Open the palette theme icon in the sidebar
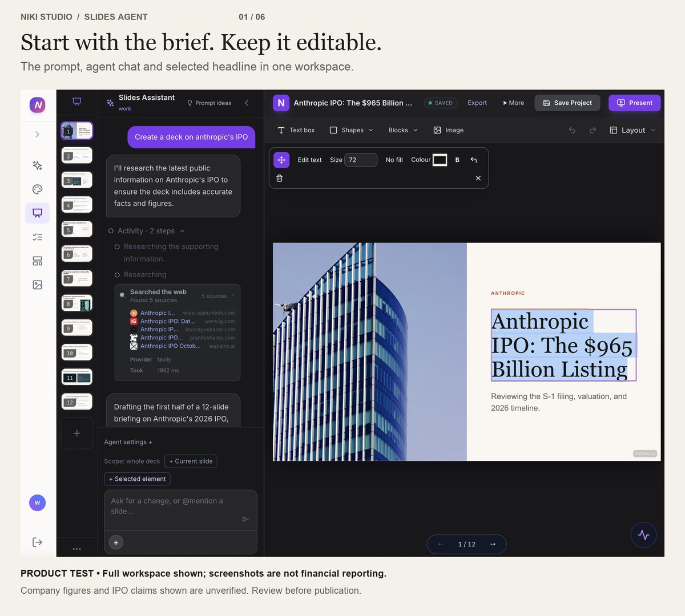 tap(37, 189)
